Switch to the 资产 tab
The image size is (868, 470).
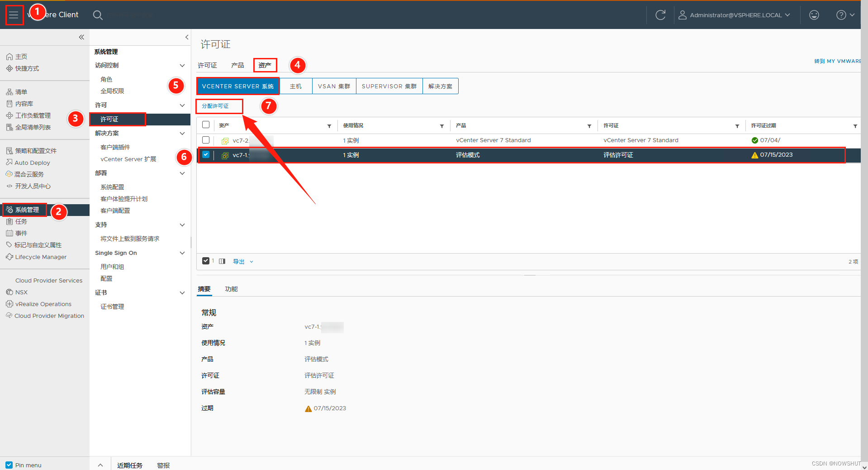(265, 65)
